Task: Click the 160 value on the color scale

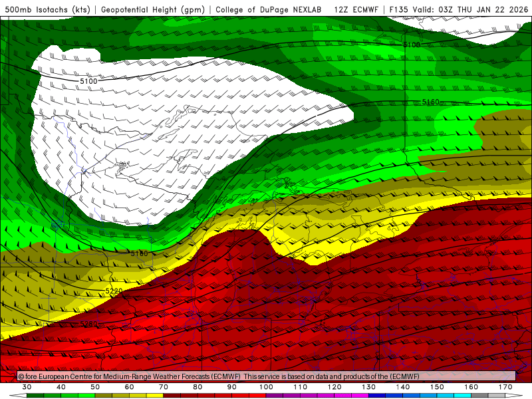Action: point(471,387)
